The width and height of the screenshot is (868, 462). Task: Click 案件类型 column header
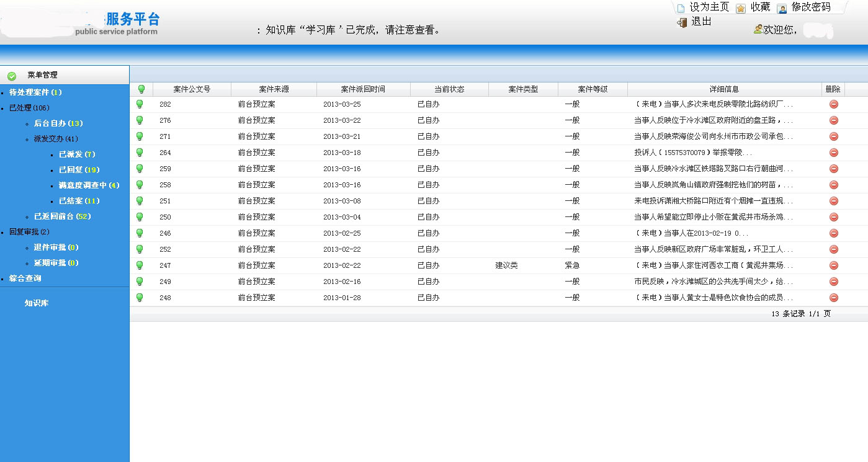pos(523,89)
